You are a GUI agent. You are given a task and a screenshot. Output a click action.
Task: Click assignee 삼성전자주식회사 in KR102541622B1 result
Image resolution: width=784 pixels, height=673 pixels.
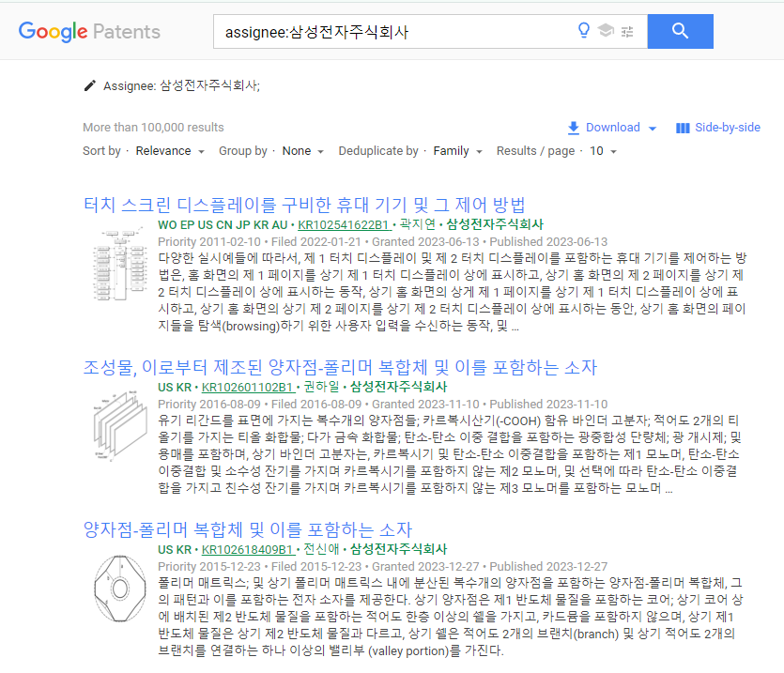point(495,224)
